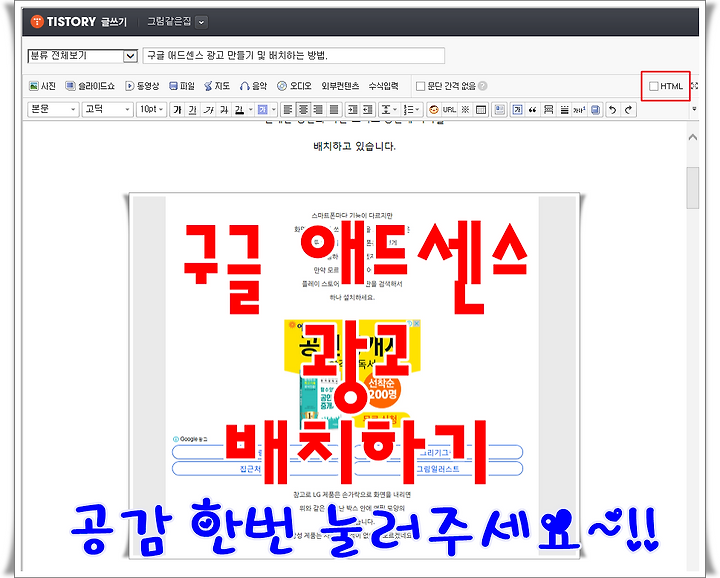
Task: Select the embedded AdSense tutorial image
Action: (354, 376)
